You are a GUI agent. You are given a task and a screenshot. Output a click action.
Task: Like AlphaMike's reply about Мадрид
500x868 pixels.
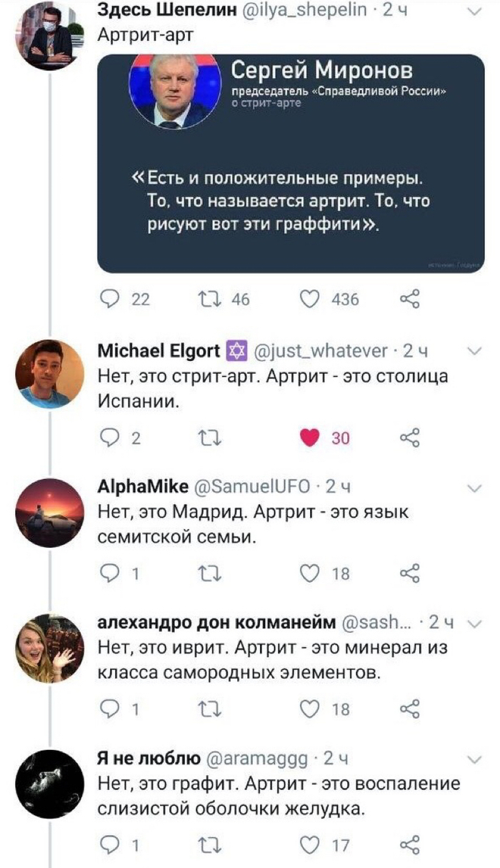(309, 573)
